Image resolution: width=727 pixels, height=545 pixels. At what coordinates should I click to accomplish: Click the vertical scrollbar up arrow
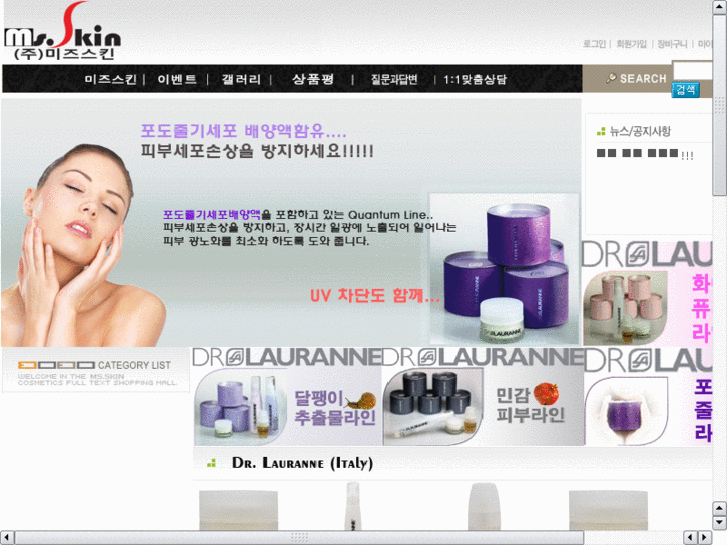point(720,7)
